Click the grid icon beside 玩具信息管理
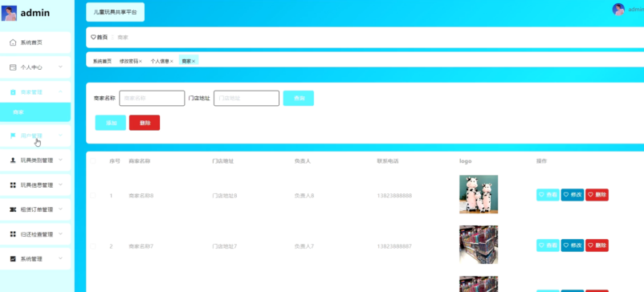This screenshot has width=644, height=292. [x=13, y=185]
